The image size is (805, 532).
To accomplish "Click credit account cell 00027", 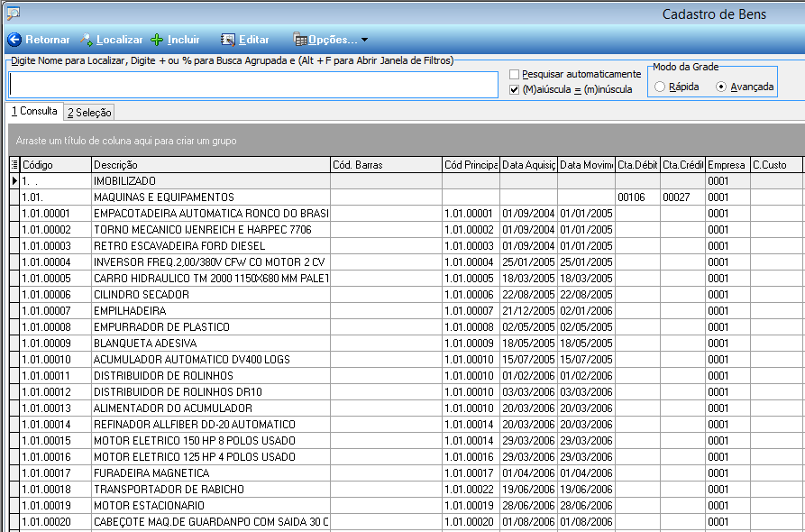I will [x=682, y=197].
